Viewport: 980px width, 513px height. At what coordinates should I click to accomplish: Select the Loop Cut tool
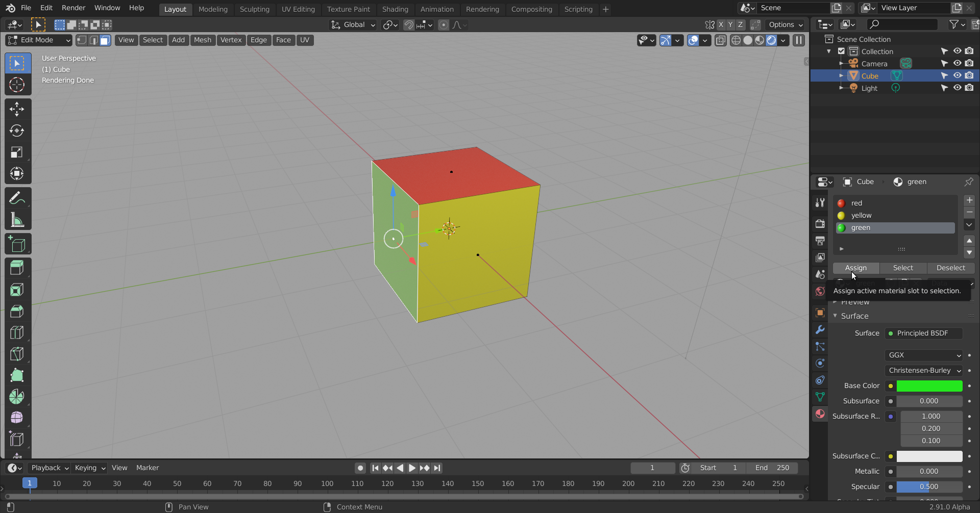tap(17, 332)
